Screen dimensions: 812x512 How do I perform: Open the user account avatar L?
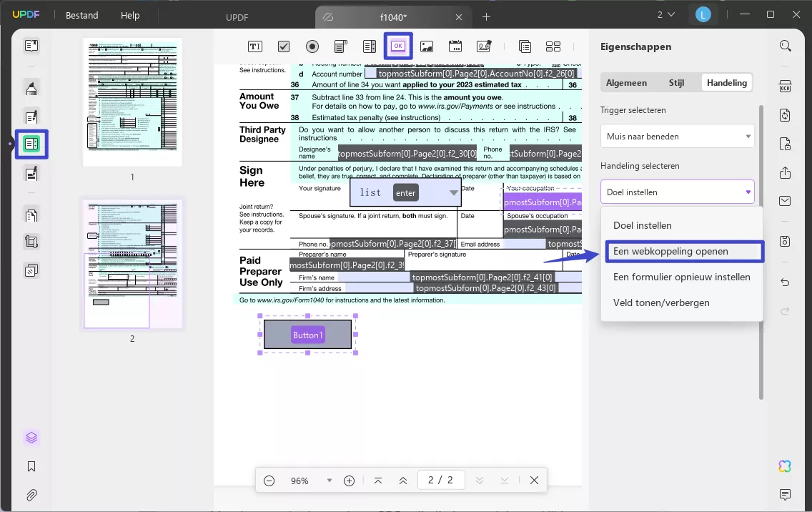click(703, 15)
